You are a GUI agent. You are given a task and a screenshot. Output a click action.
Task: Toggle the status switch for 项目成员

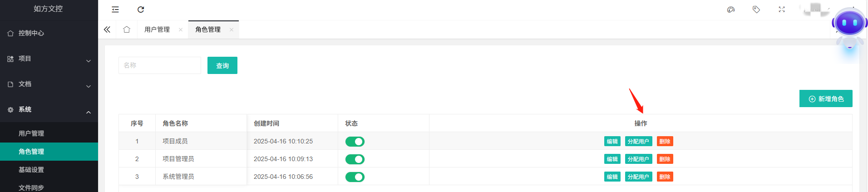[x=355, y=142]
